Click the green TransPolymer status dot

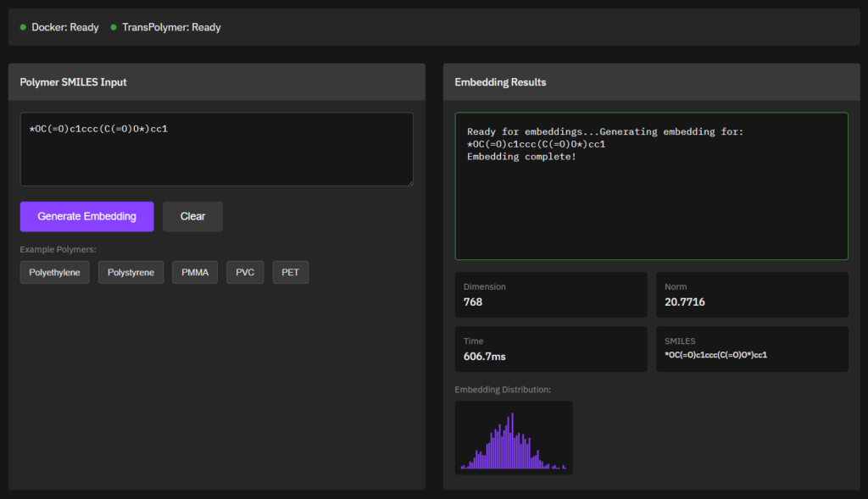(114, 28)
